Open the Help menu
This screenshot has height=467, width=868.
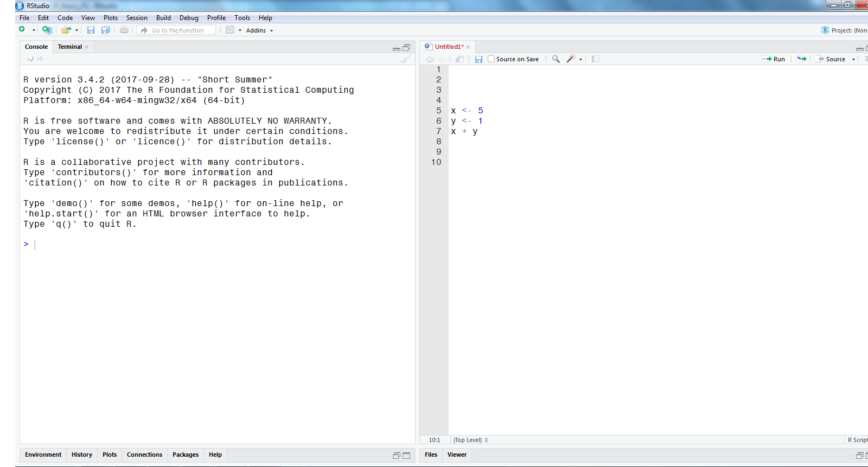tap(265, 18)
